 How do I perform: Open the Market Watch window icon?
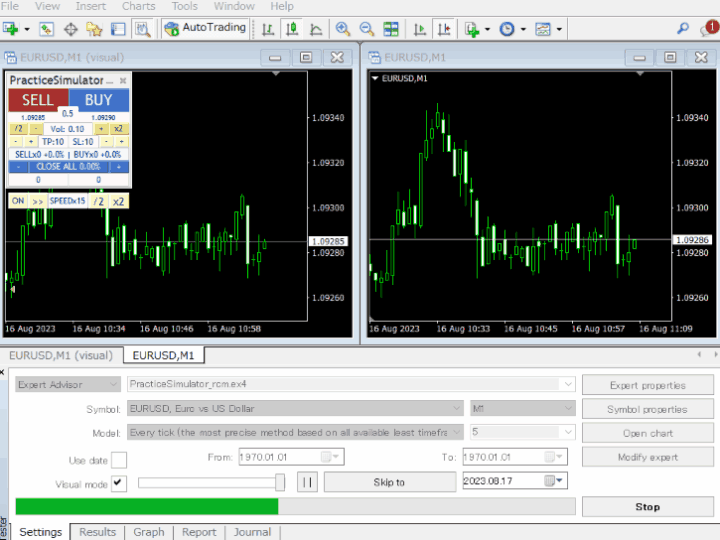(46, 29)
